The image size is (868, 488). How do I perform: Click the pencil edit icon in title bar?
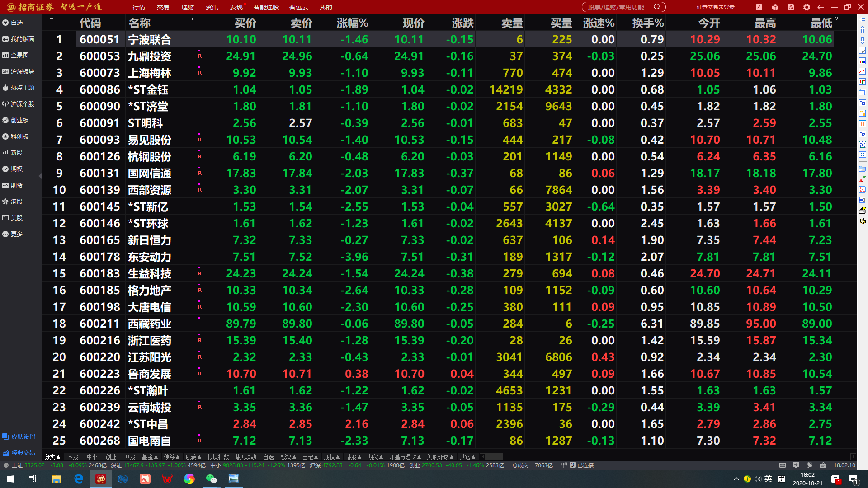[x=759, y=7]
